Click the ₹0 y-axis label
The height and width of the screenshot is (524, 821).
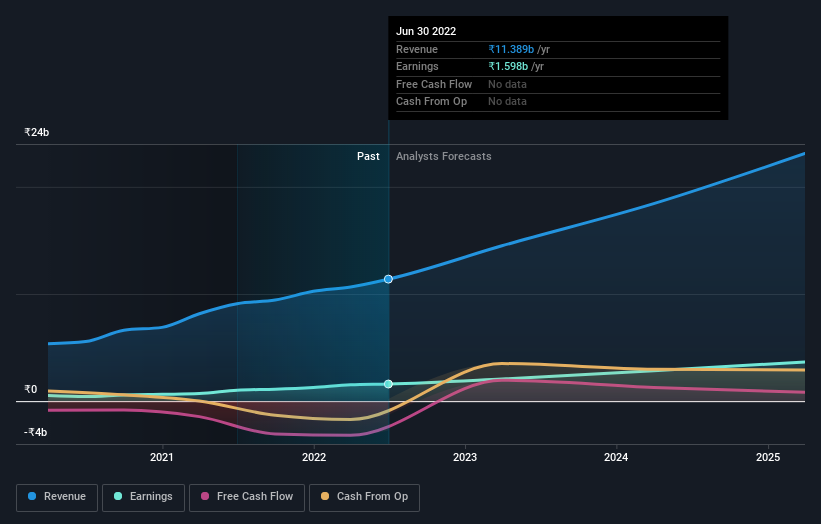(31, 389)
